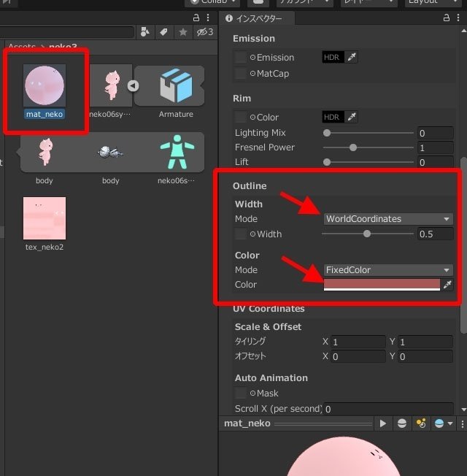Viewport: 467px width, 476px height.
Task: Click the Tiling Y input field
Action: coord(425,342)
